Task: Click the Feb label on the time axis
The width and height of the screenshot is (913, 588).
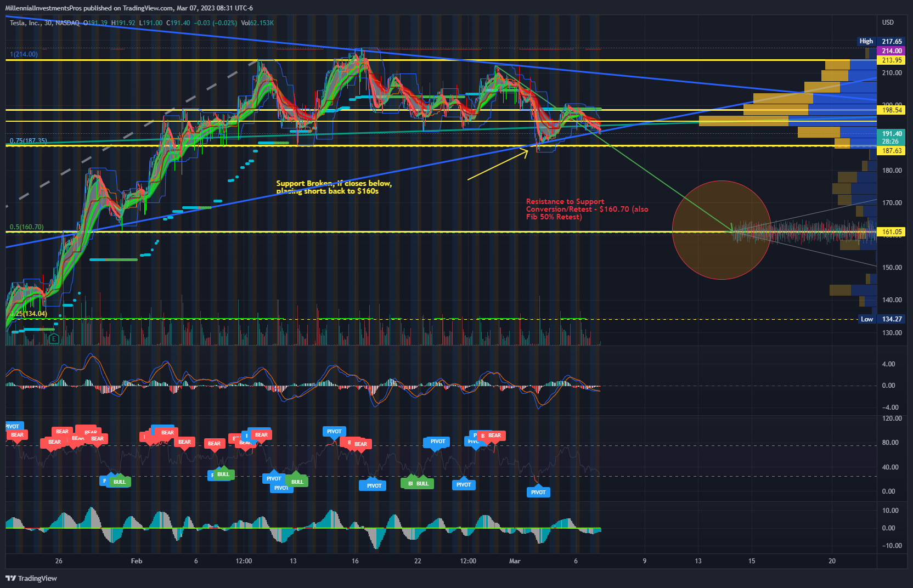Action: [137, 561]
